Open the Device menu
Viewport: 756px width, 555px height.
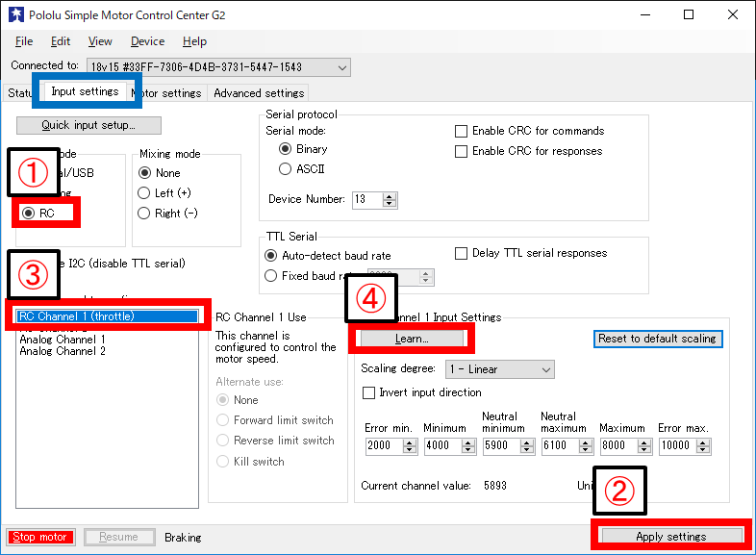147,41
